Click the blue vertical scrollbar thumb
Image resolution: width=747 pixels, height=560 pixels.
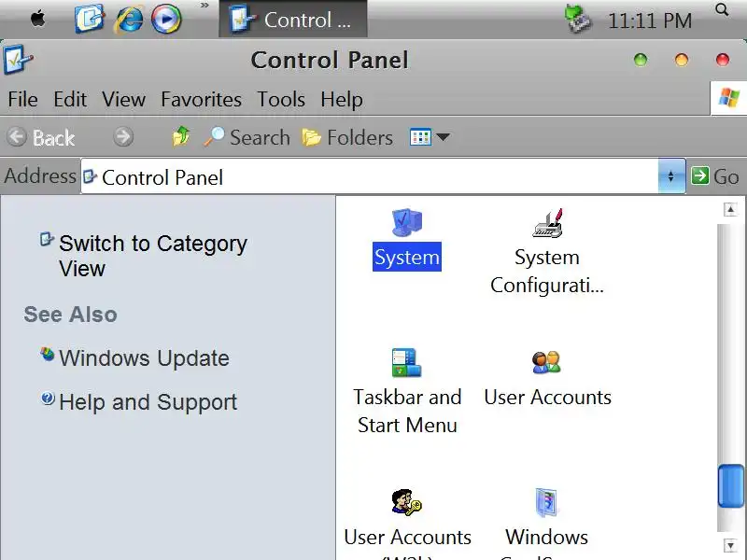(x=731, y=485)
